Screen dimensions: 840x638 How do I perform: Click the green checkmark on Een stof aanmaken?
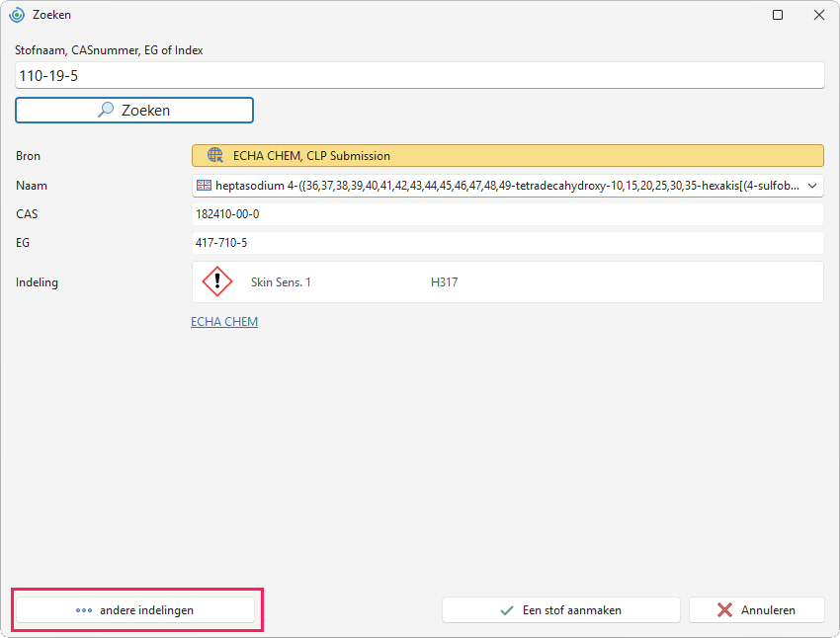click(x=506, y=610)
